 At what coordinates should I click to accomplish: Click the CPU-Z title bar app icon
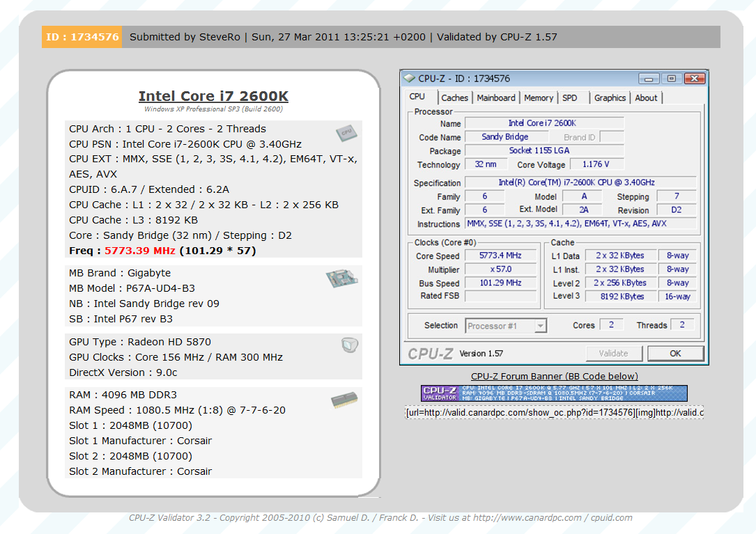coord(409,78)
